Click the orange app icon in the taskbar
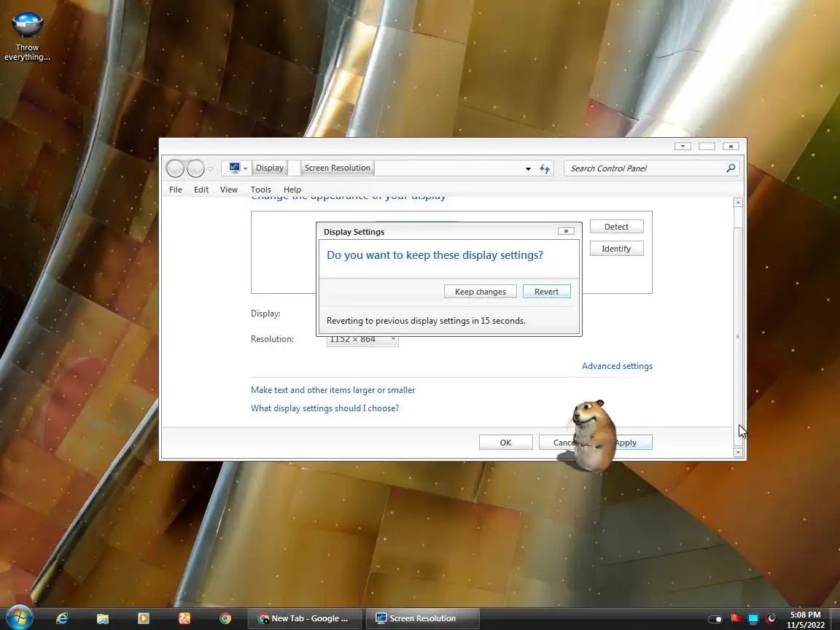840x630 pixels. (184, 618)
